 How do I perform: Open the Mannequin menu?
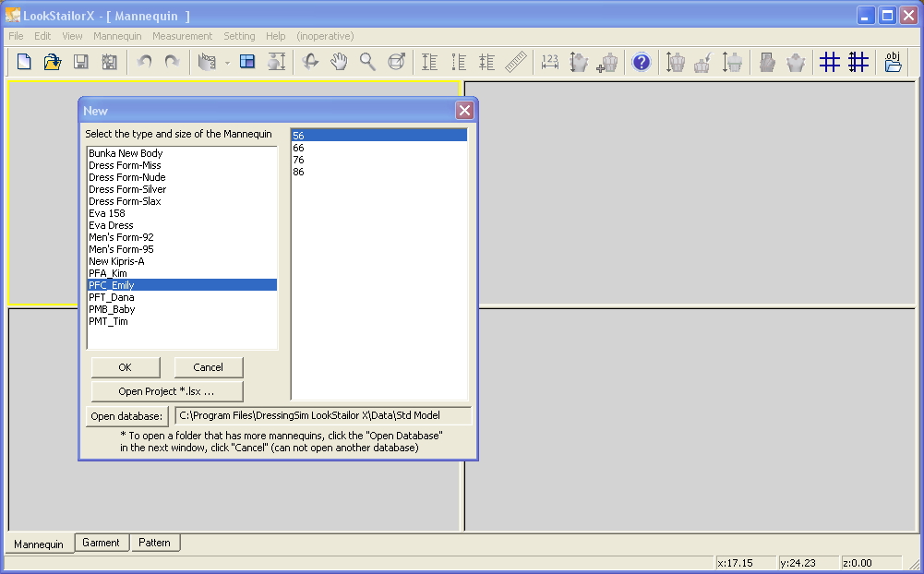pos(117,36)
